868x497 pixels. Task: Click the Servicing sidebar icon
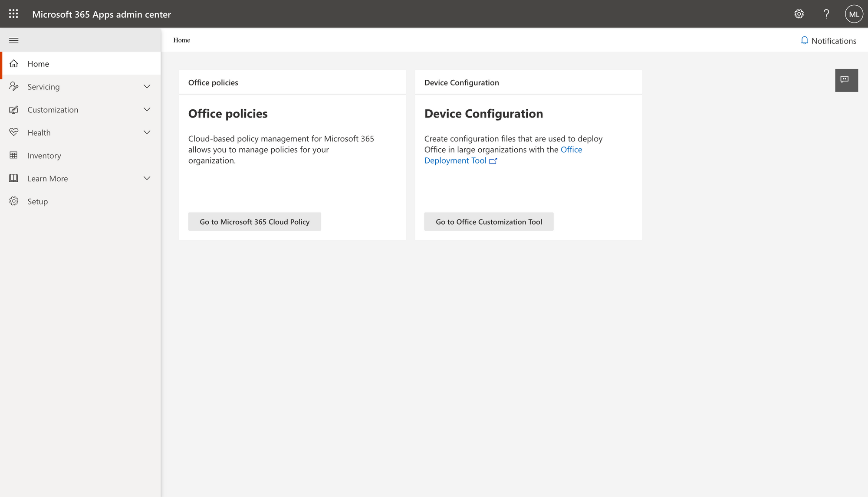(x=15, y=86)
